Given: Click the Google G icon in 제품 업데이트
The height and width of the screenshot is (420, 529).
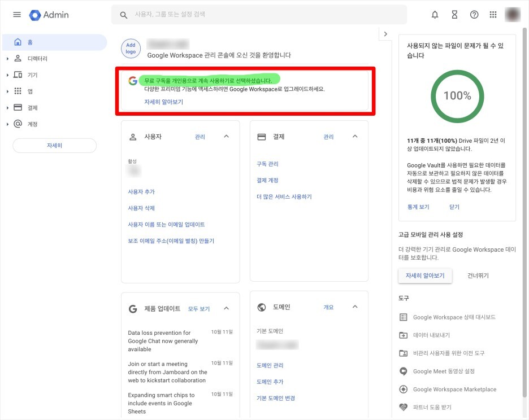Looking at the screenshot, I should coord(133,309).
